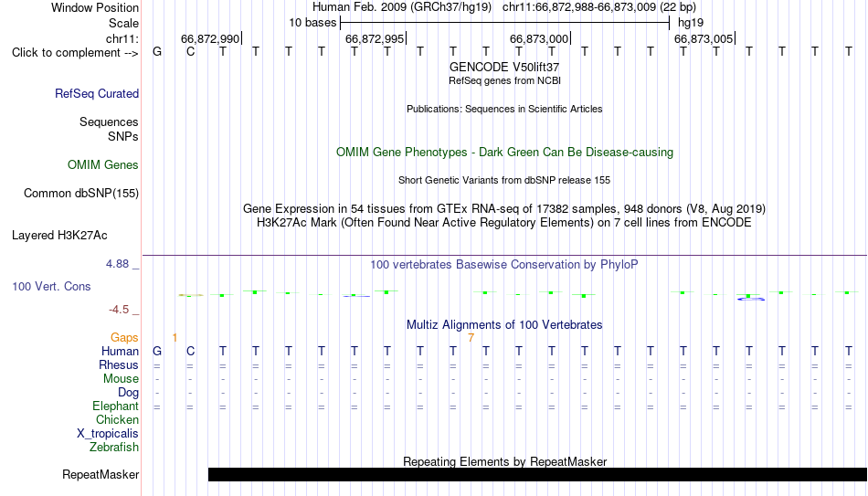The image size is (868, 496).
Task: Click base 'C' in the complement sequence row
Action: (x=190, y=52)
